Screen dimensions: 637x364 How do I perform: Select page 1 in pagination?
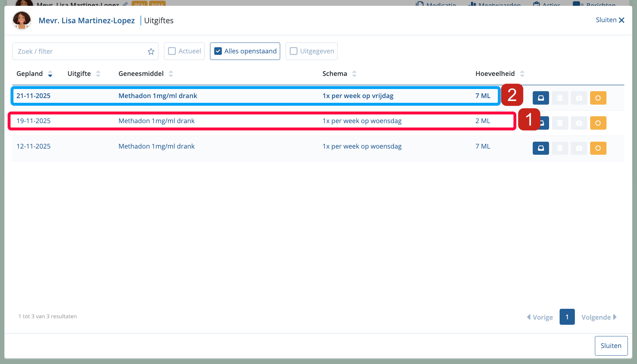[x=567, y=317]
